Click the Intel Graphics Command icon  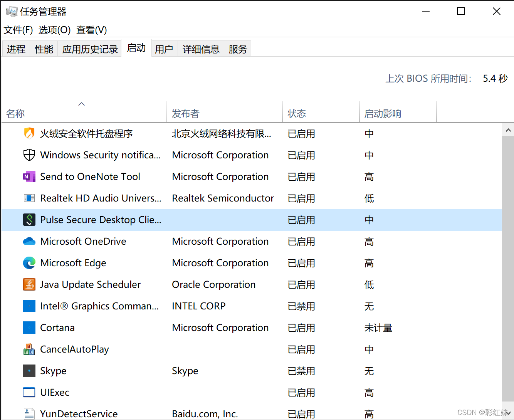[29, 306]
